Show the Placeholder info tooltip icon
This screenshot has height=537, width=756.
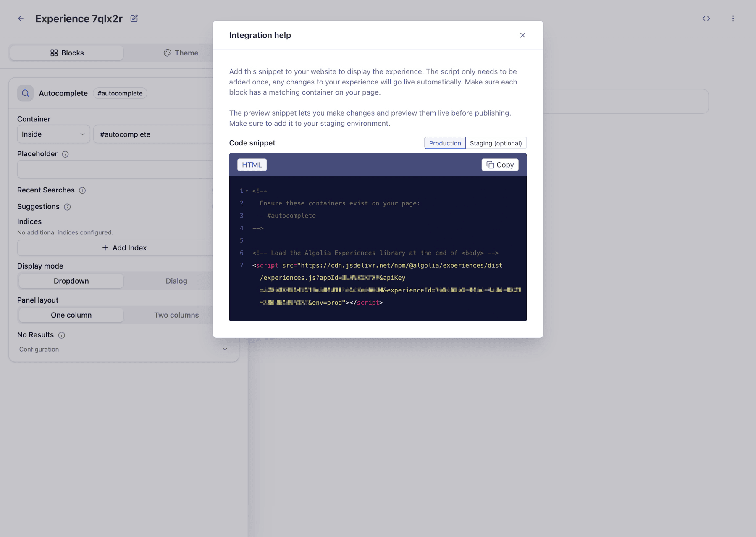pyautogui.click(x=65, y=154)
